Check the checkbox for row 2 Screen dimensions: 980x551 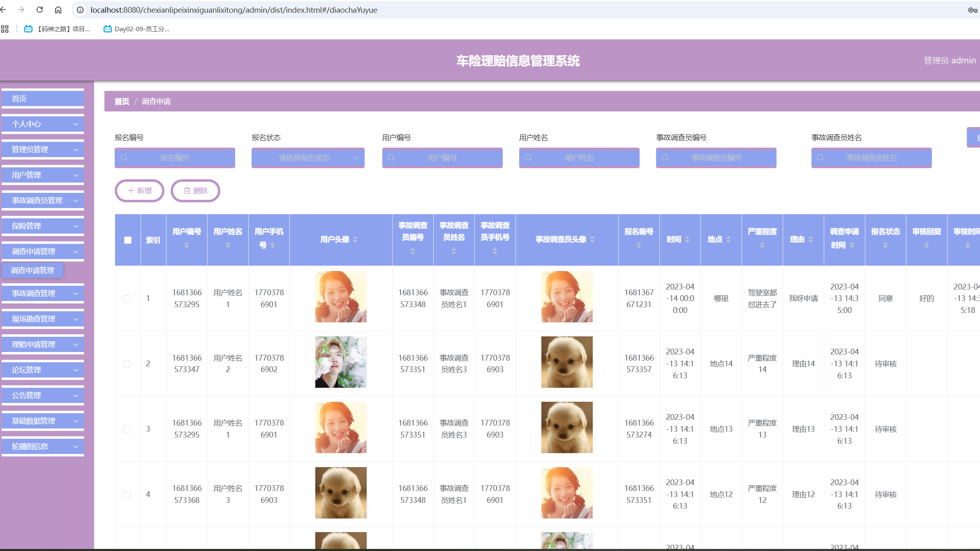127,364
